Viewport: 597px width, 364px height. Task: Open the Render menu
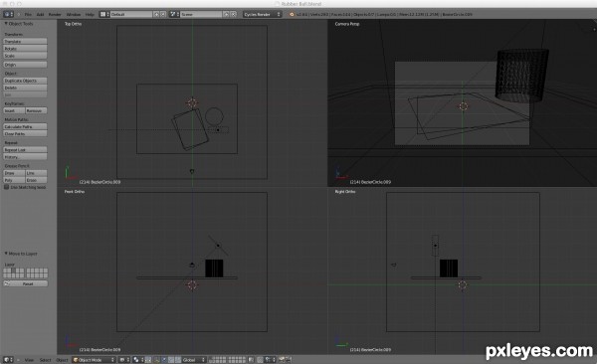(55, 15)
